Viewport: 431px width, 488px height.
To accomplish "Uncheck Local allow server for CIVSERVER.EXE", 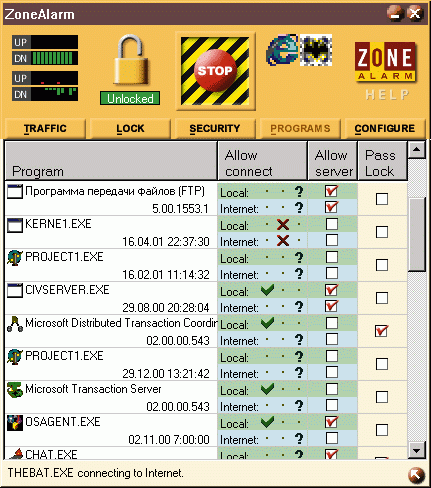I will [332, 290].
